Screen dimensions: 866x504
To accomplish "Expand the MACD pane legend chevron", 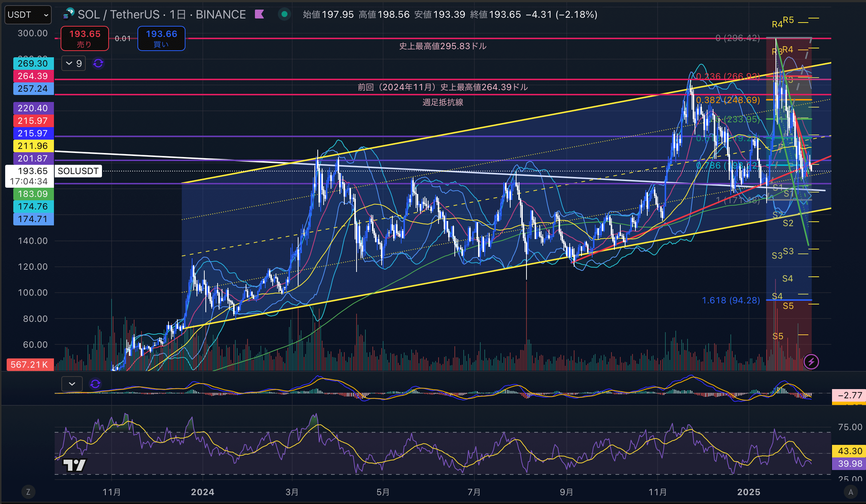I will pyautogui.click(x=72, y=384).
